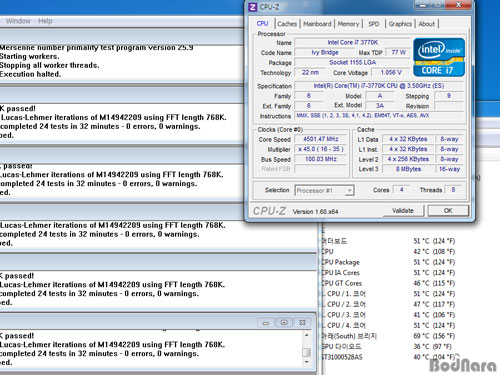This screenshot has width=500, height=375.
Task: Open the About tab in CPU-Z
Action: 427,24
